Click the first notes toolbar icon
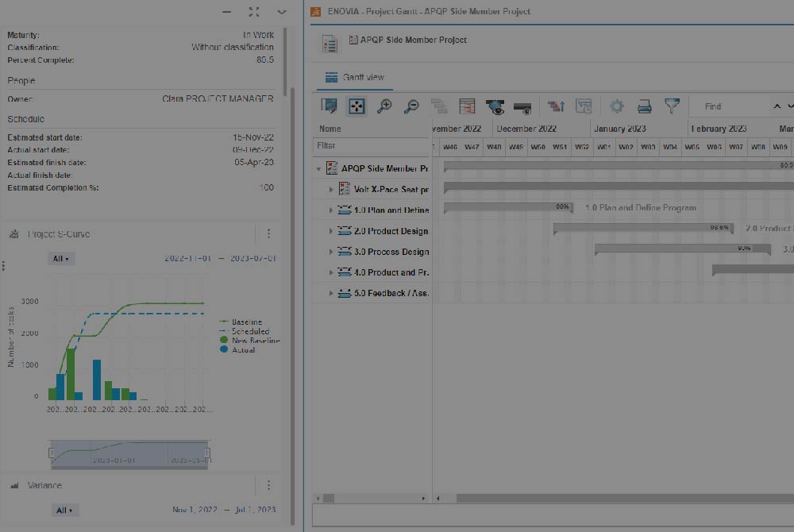Viewport: 794px width, 532px height. pos(329,106)
